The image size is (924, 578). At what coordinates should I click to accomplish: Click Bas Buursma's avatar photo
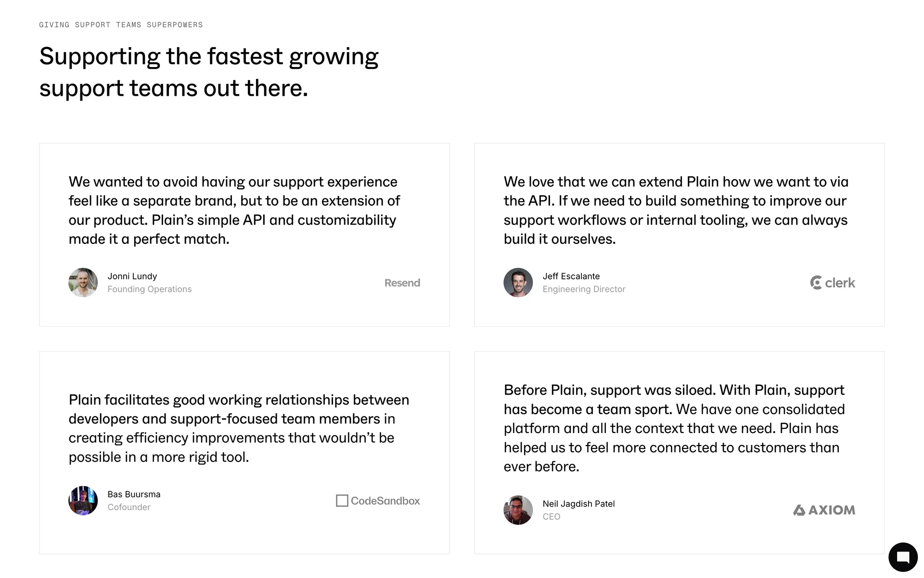[83, 501]
